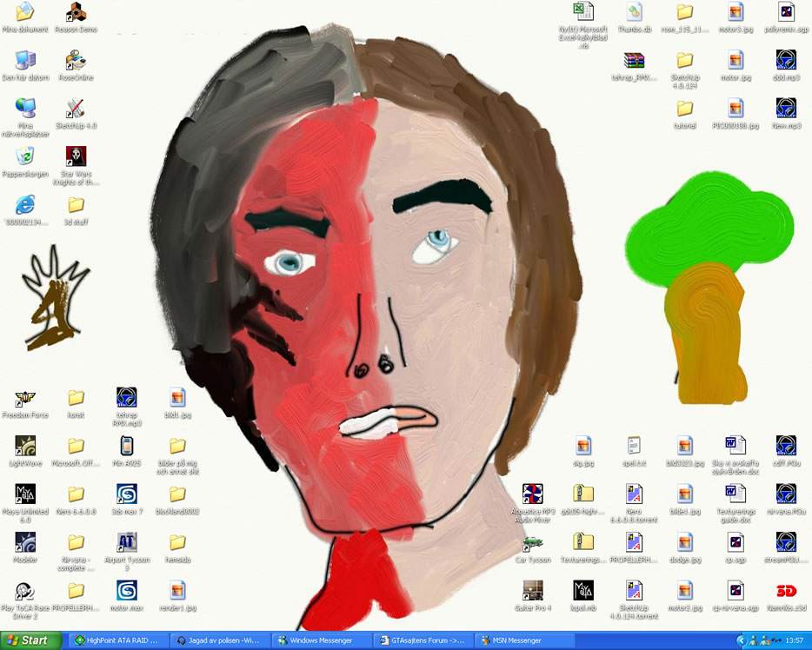Switch to HighPoint ATA RAID taskbar window

pyautogui.click(x=117, y=640)
